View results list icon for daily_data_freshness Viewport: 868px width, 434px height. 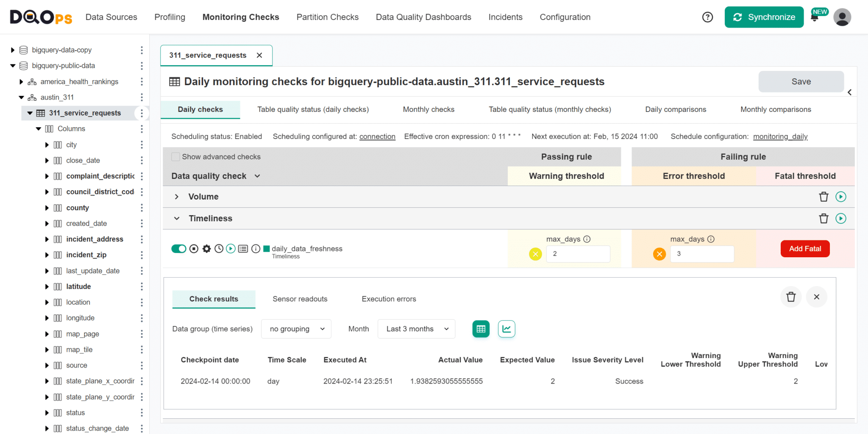point(243,249)
